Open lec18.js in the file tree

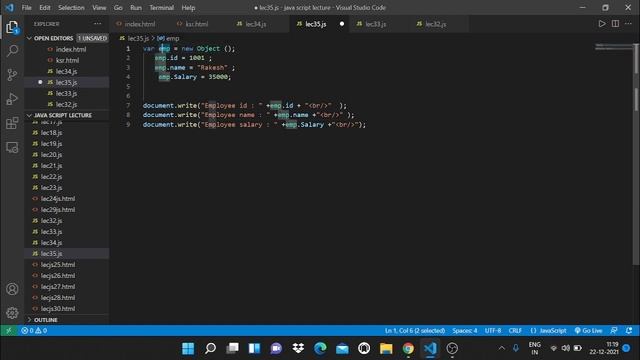67,133
